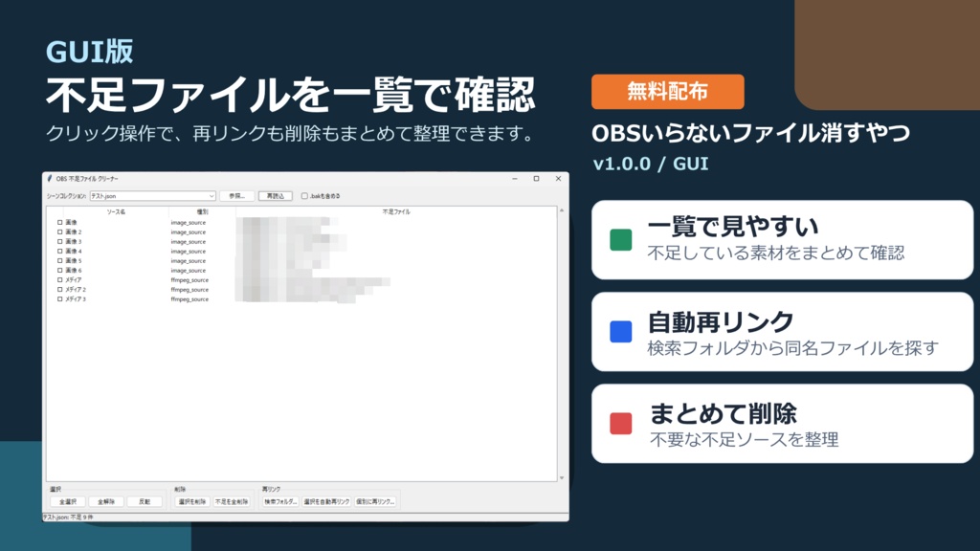The image size is (980, 551).
Task: Click the 参照... browse button
Action: pyautogui.click(x=237, y=196)
